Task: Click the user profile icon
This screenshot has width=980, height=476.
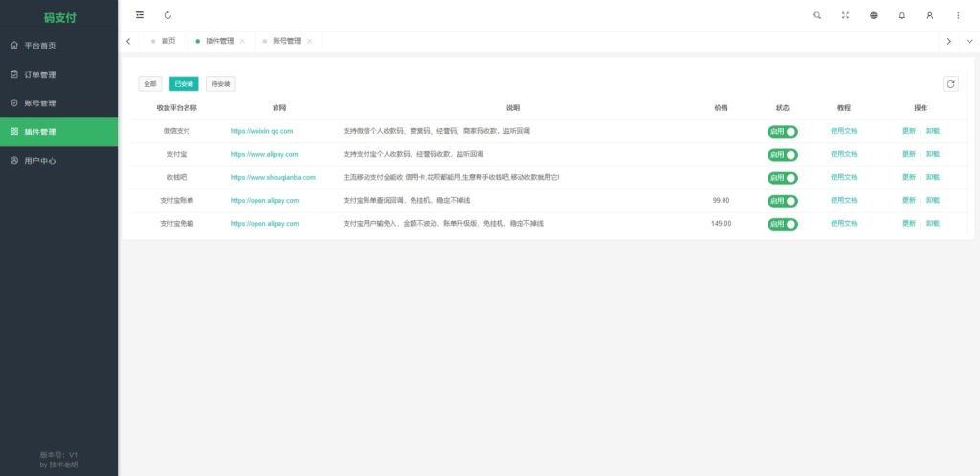Action: tap(929, 15)
